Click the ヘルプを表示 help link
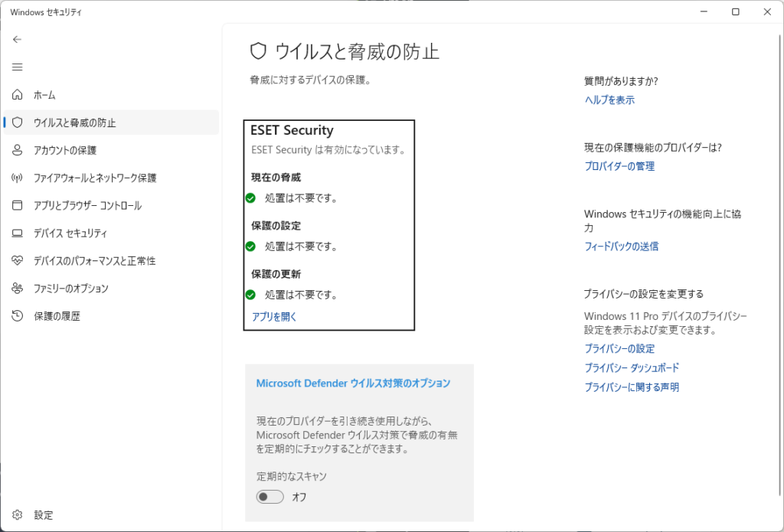The height and width of the screenshot is (532, 784). tap(609, 100)
